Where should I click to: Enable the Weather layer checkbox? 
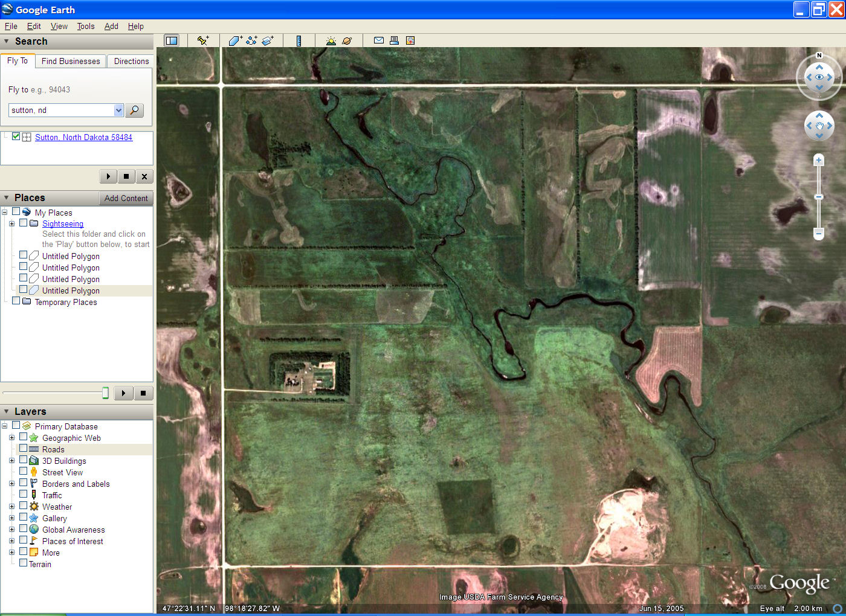23,505
